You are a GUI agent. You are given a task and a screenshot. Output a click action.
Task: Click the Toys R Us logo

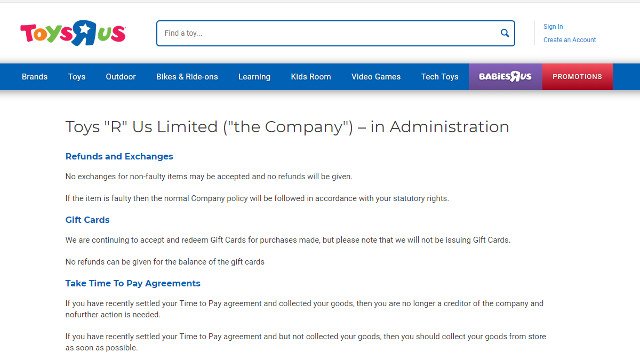tap(73, 33)
